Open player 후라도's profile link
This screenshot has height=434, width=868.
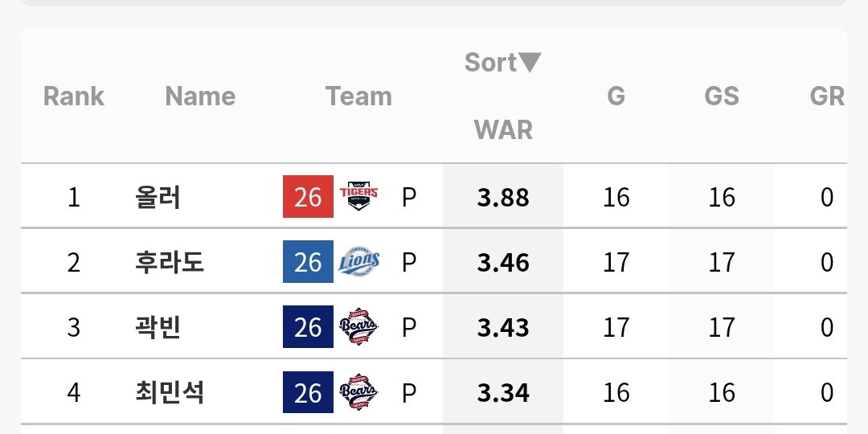[x=170, y=262]
